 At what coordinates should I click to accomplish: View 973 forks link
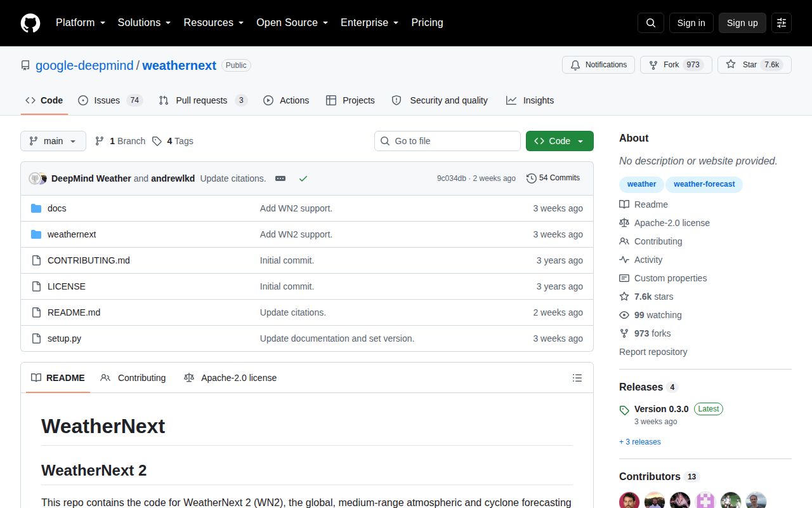pyautogui.click(x=645, y=333)
